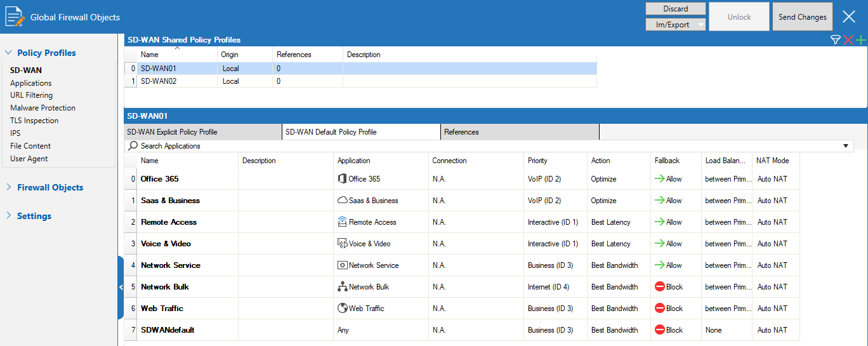Click the Search Applications input field
This screenshot has height=346, width=868.
click(x=489, y=146)
